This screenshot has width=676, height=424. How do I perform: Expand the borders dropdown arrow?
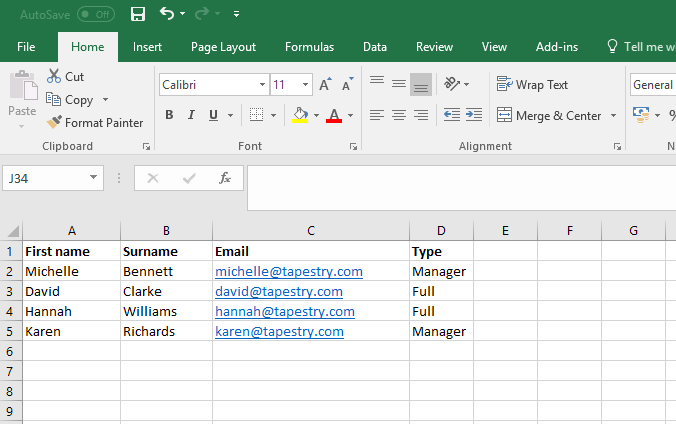point(273,115)
